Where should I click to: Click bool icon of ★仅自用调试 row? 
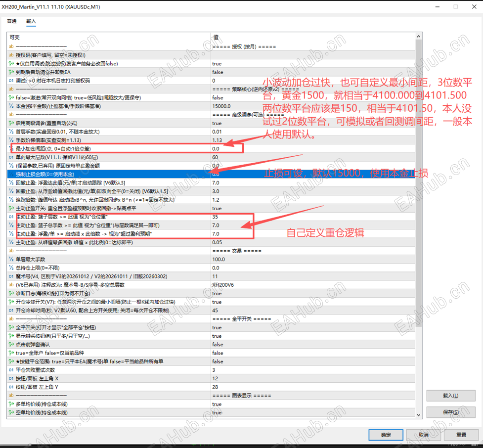11,64
